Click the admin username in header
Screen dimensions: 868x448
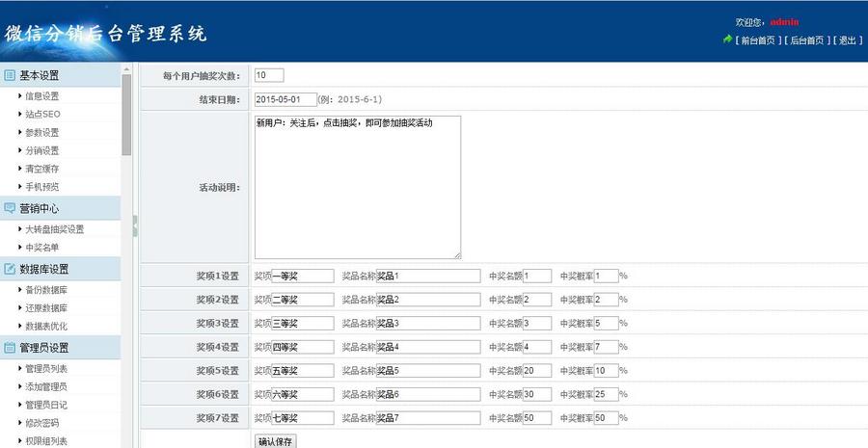[784, 22]
